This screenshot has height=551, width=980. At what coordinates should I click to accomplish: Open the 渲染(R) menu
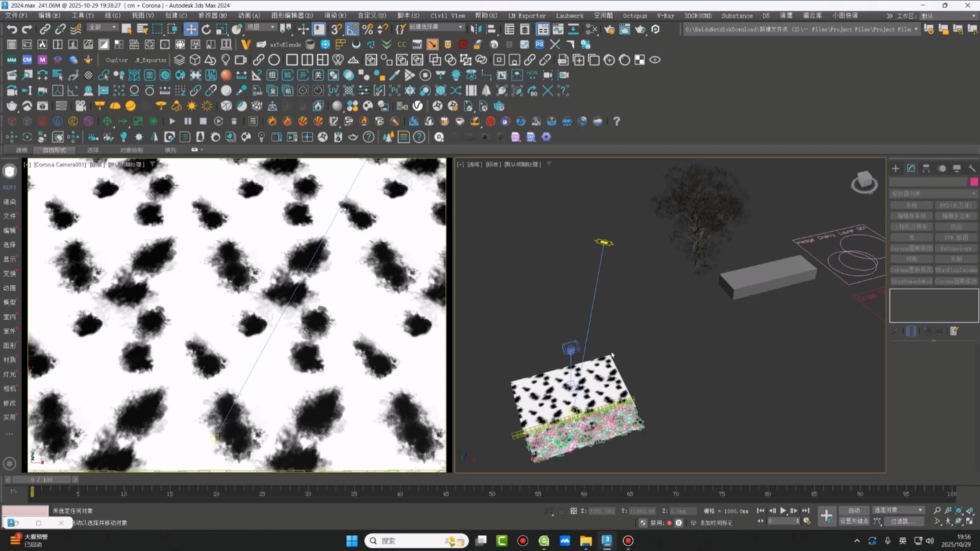coord(335,16)
